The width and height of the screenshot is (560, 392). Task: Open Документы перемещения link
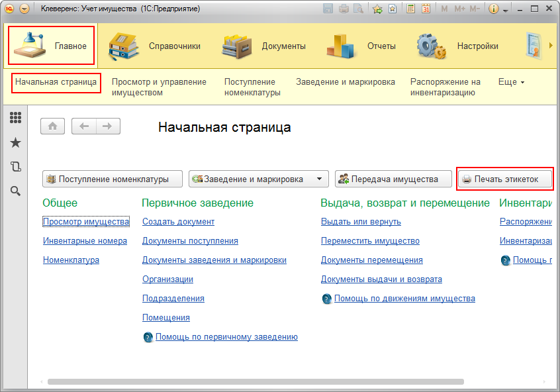(x=371, y=260)
